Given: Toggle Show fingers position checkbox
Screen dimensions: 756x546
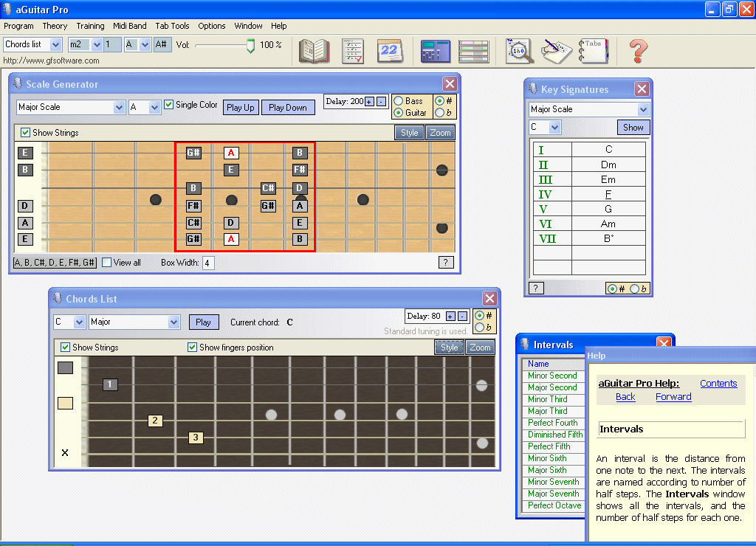Looking at the screenshot, I should (x=193, y=348).
